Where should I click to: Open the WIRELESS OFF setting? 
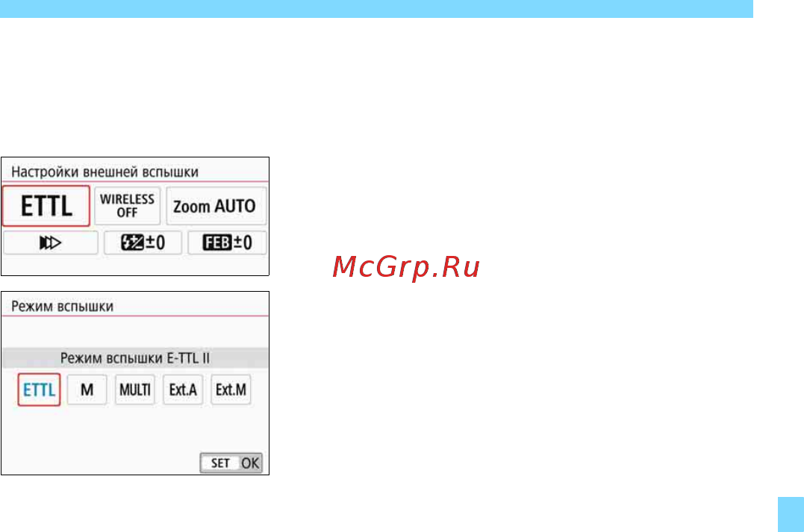[x=127, y=206]
